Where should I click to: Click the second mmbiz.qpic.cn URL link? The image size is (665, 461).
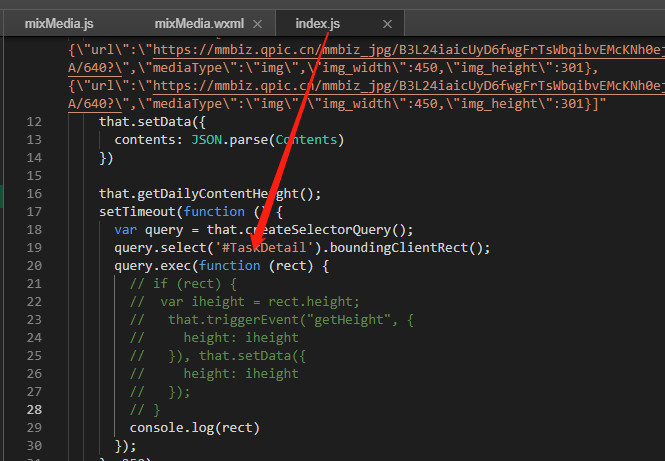408,86
